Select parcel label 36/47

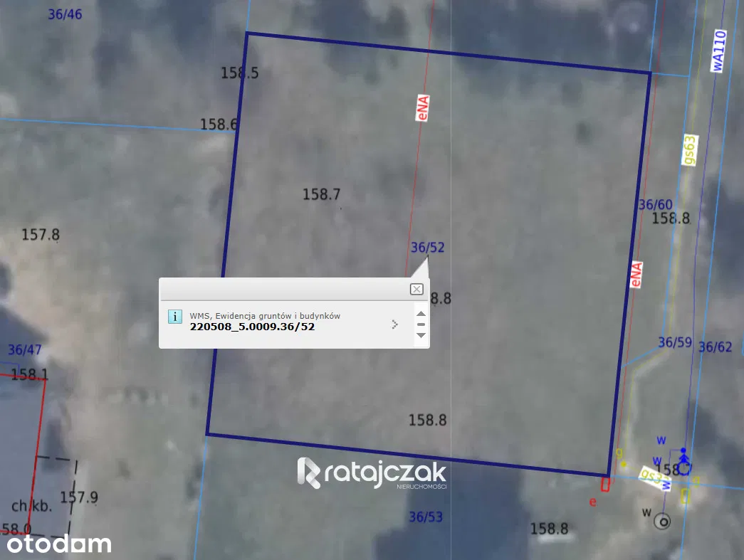25,350
